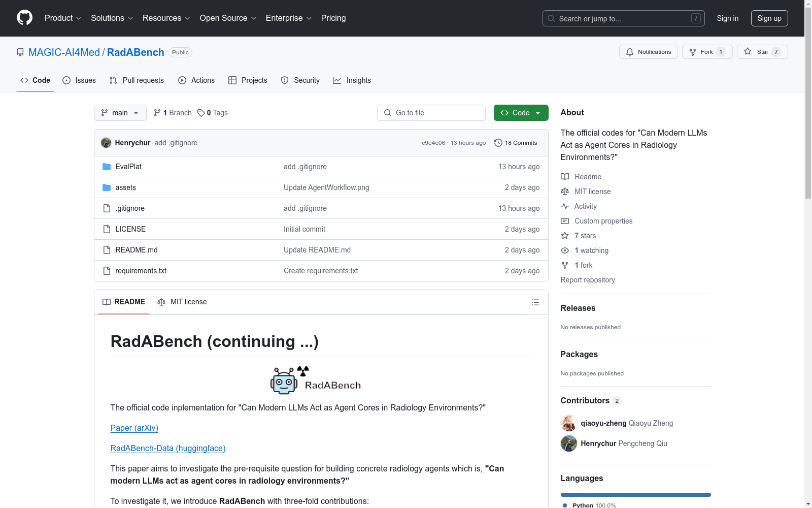
Task: Open the Paper (arXiv) link
Action: [134, 428]
